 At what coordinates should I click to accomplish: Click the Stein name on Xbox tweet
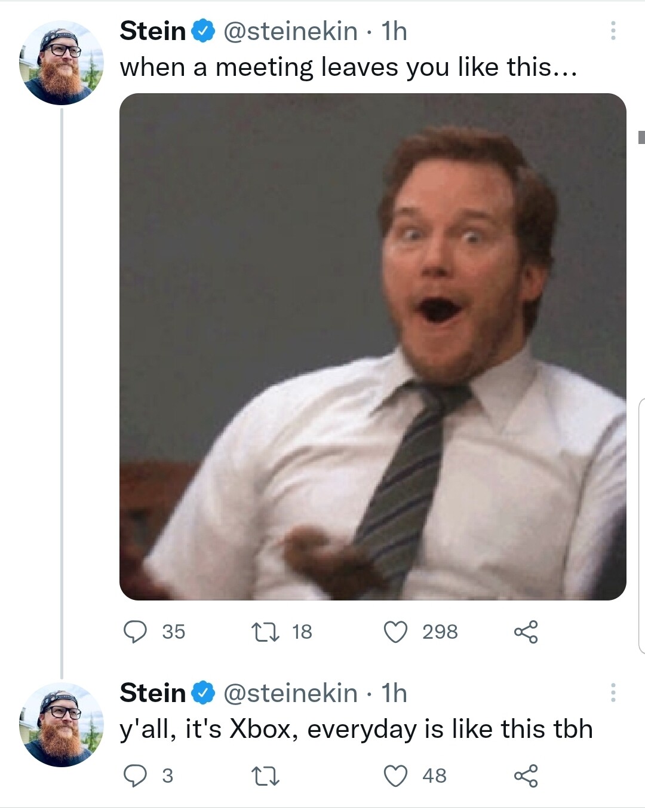click(153, 693)
